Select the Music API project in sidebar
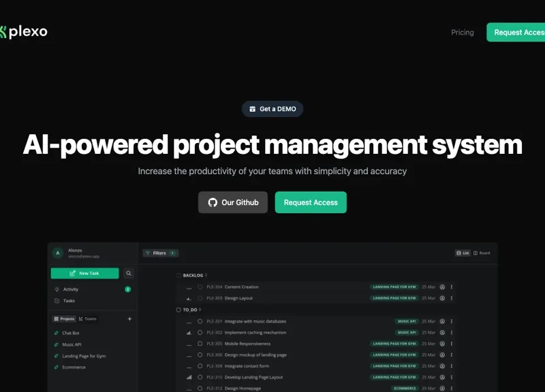 (x=72, y=344)
